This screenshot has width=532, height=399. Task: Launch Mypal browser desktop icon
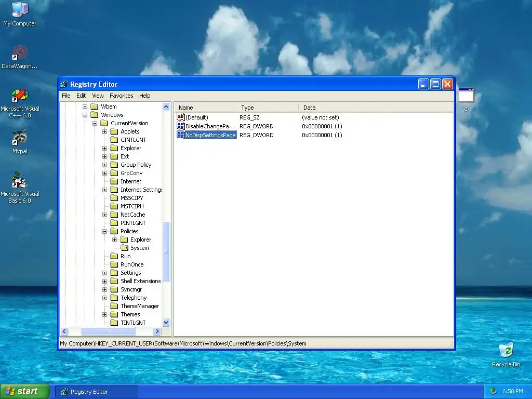(x=20, y=142)
